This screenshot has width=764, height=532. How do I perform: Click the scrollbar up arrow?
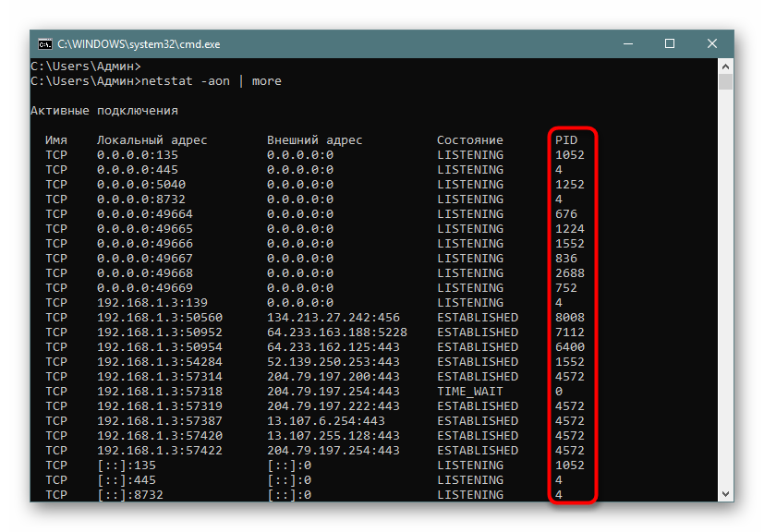point(725,66)
